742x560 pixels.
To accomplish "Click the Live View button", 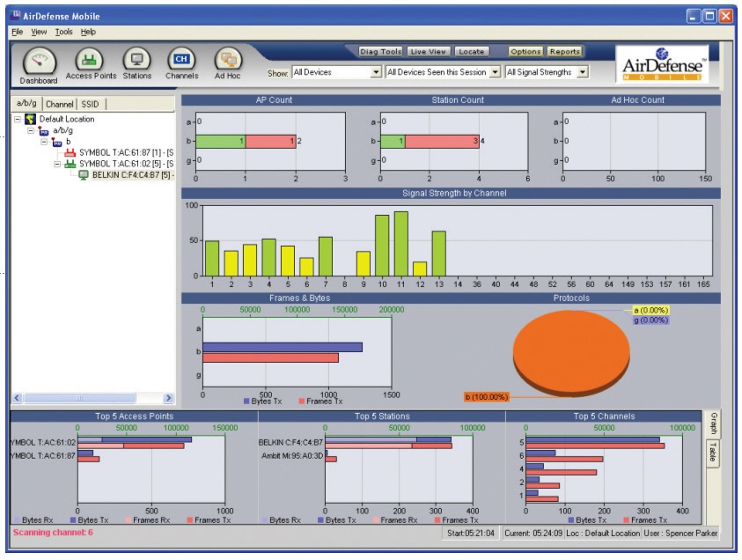I will [429, 52].
